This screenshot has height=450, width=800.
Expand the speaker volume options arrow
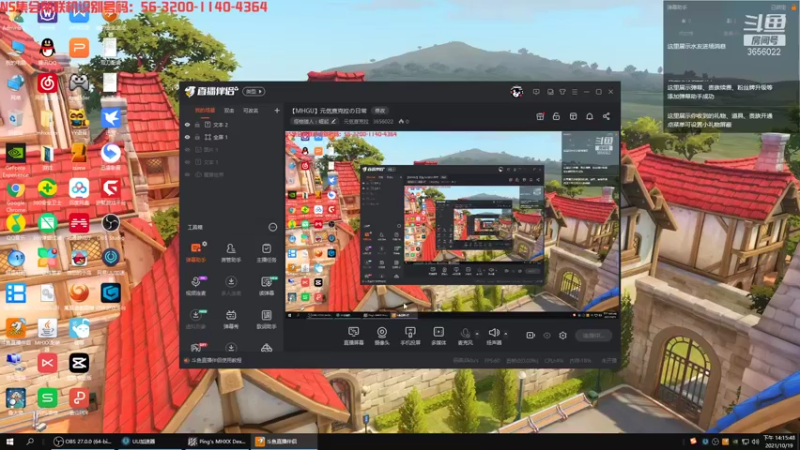tap(506, 334)
